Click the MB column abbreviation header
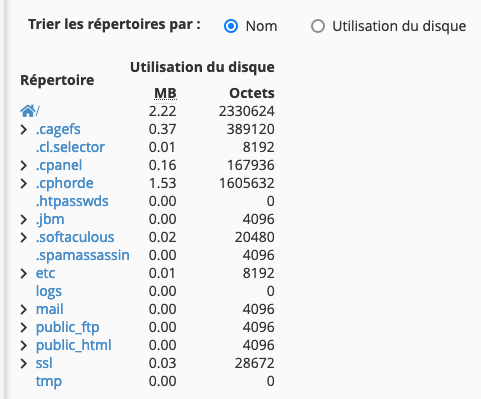481x399 pixels. tap(165, 93)
